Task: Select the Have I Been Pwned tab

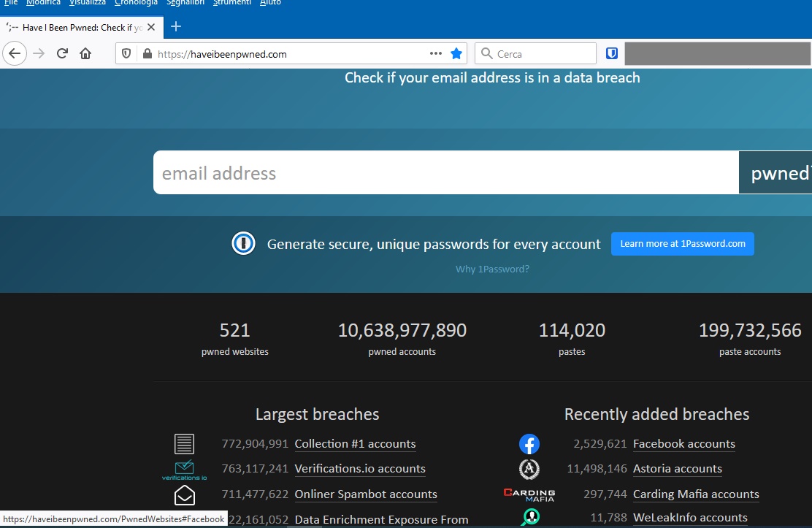Action: point(82,28)
